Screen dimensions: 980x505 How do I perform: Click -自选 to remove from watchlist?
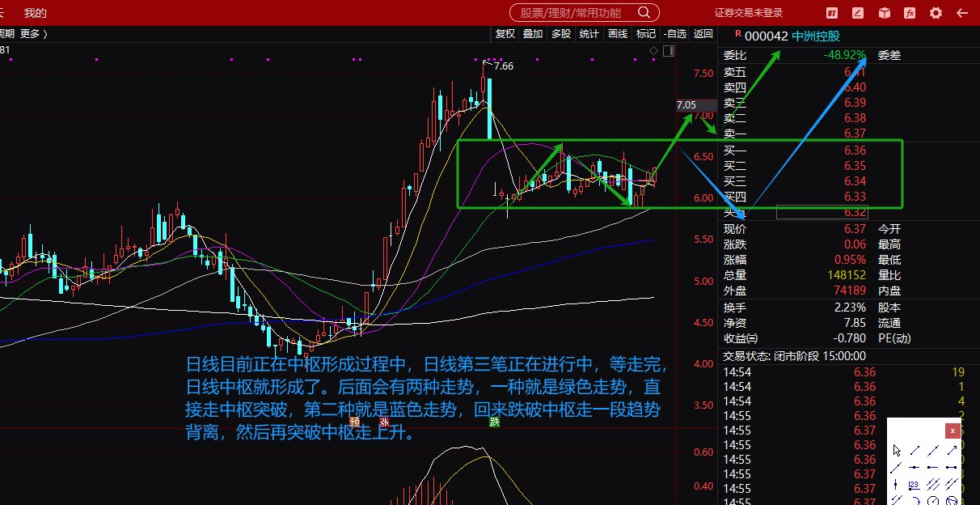(675, 33)
